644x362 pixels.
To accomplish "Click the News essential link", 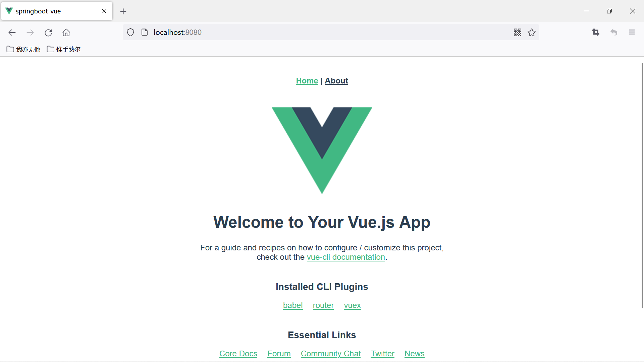I will [x=414, y=354].
